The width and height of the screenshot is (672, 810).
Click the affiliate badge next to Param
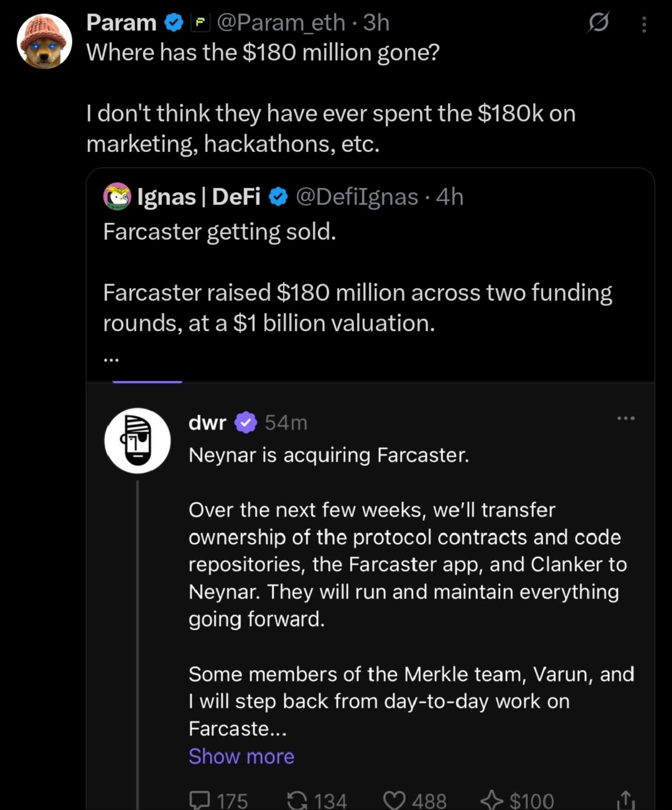point(200,23)
